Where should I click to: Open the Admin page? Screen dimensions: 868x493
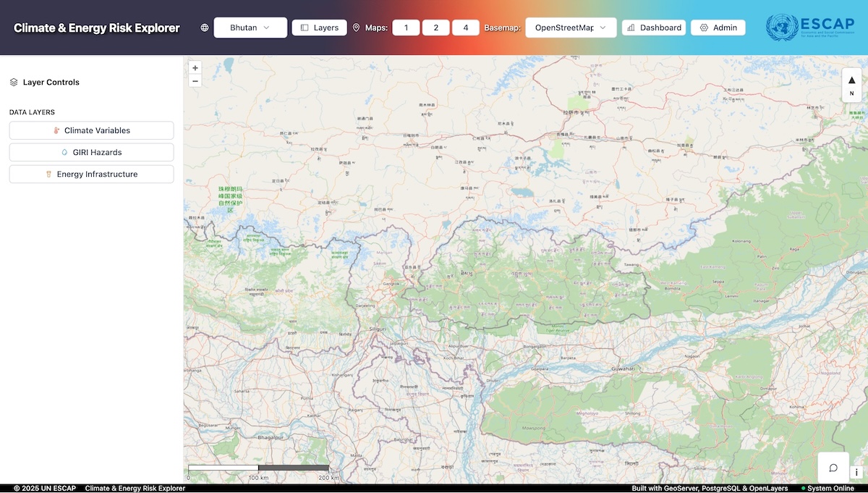click(718, 28)
